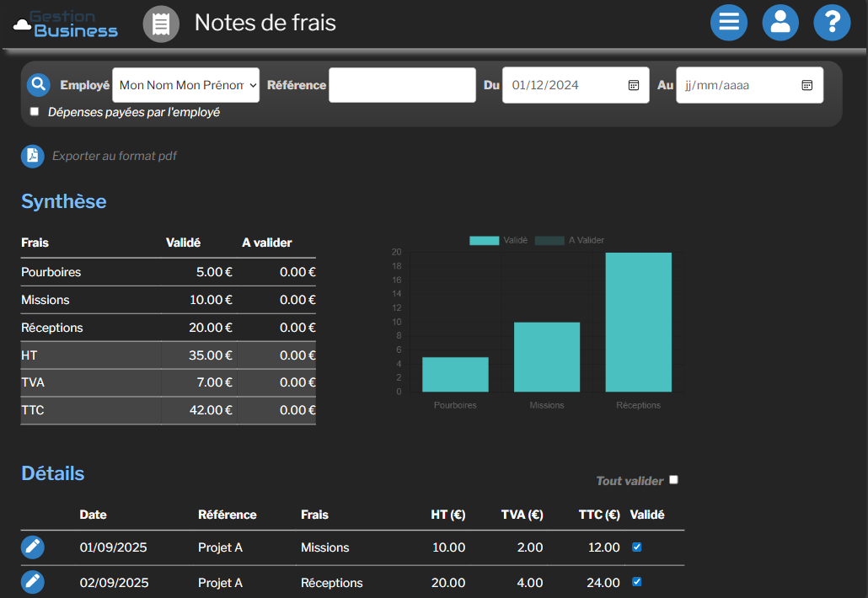Open the user profile icon
The width and height of the screenshot is (868, 598).
[780, 23]
